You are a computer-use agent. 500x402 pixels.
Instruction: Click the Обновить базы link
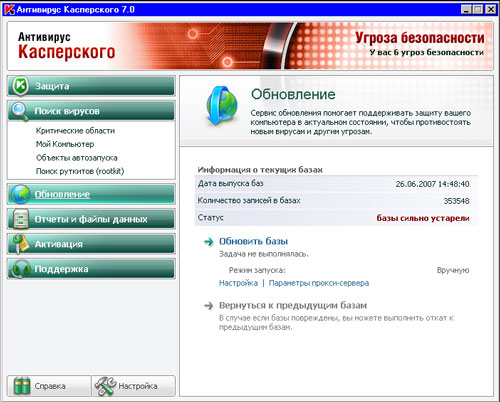click(253, 241)
